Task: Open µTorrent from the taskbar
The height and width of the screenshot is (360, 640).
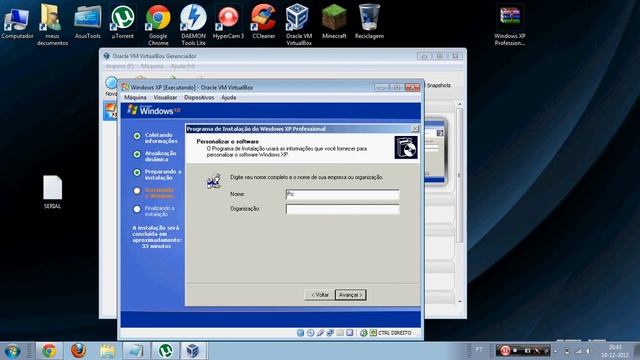Action: click(165, 351)
